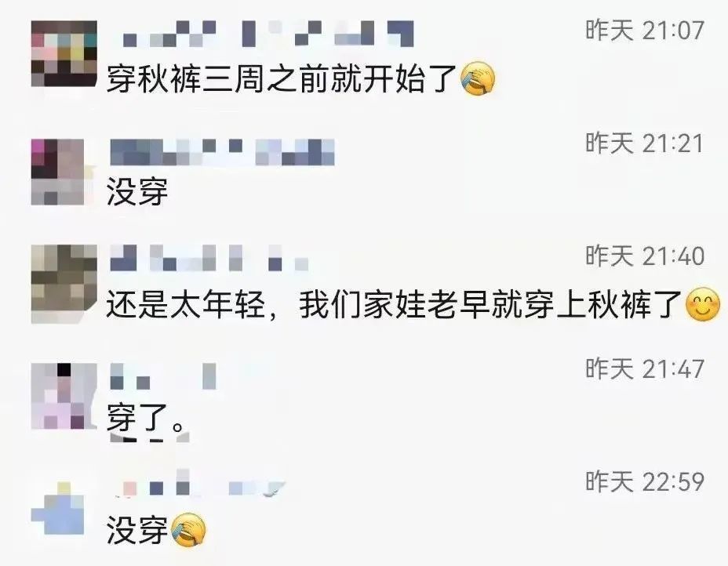Open avatar of the 22:59 commenter
This screenshot has width=728, height=566.
click(58, 509)
